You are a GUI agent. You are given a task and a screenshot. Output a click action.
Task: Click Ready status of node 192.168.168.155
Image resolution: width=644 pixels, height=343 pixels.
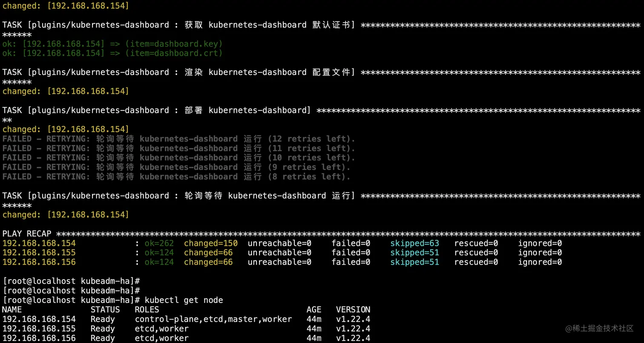(103, 329)
